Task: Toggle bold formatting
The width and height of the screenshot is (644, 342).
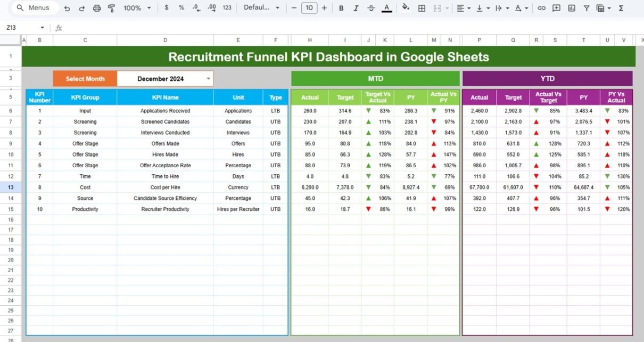Action: [341, 8]
